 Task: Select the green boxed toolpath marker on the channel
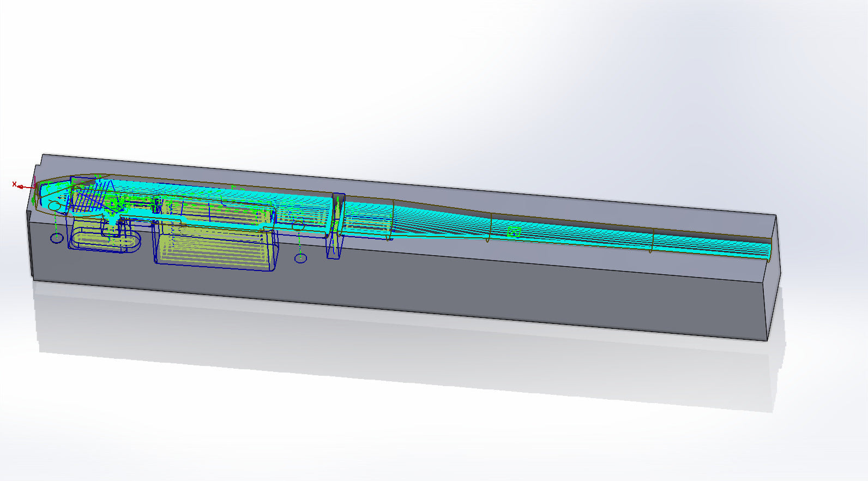point(514,232)
